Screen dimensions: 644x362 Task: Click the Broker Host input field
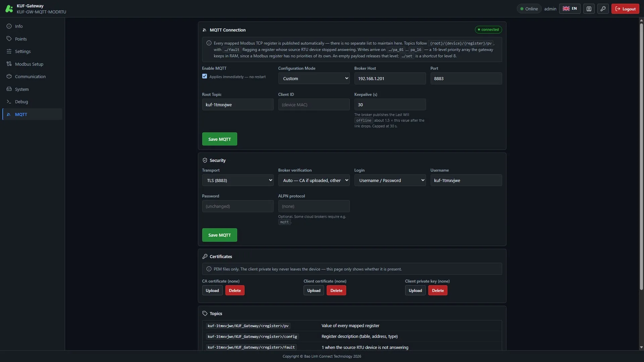pyautogui.click(x=390, y=78)
